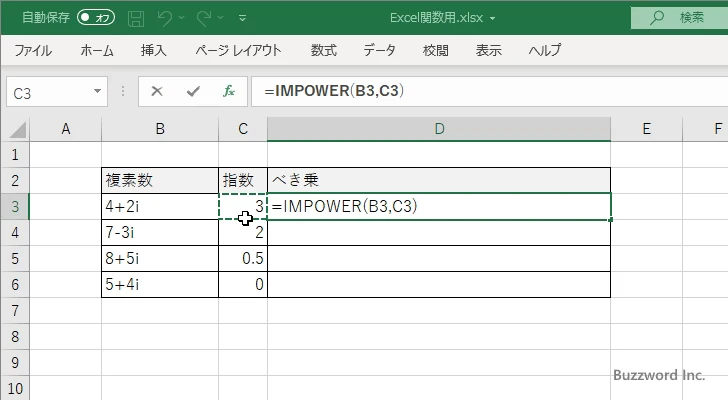Confirm formula with checkmark icon
The image size is (728, 400).
193,91
